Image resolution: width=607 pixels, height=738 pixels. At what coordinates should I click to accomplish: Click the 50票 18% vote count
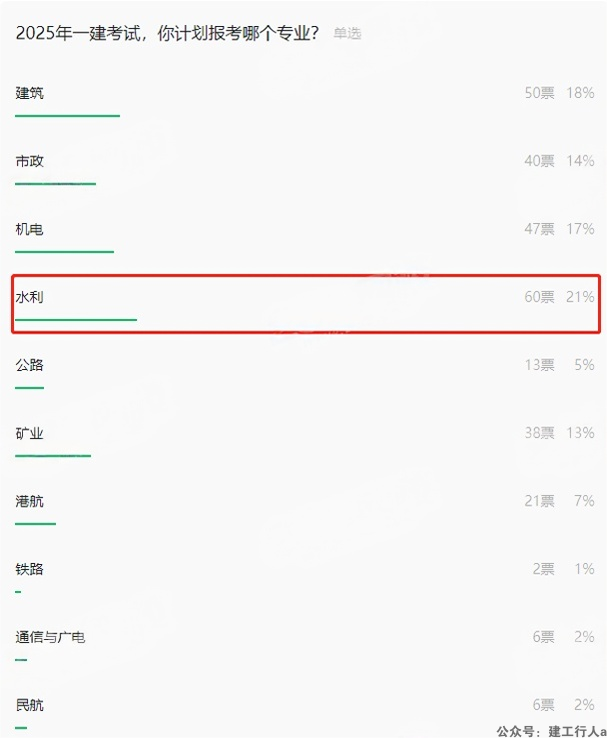coord(559,93)
